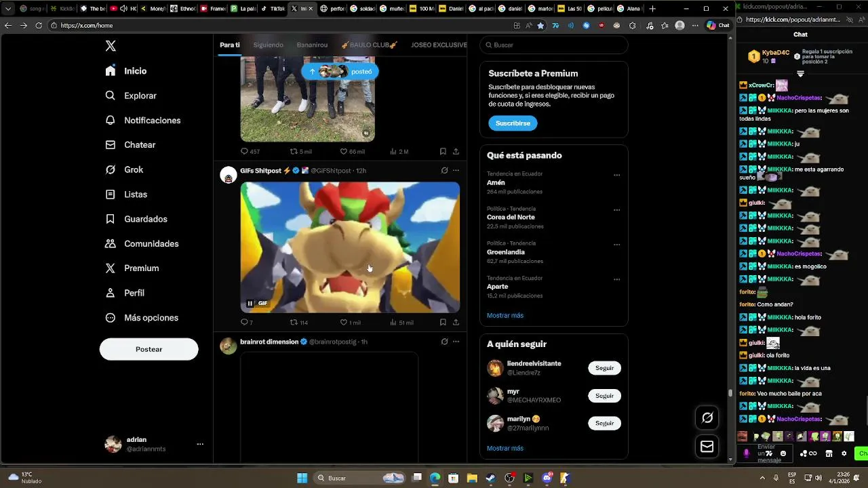Share the GIFs Shitpost post
This screenshot has height=488, width=868.
tap(456, 323)
